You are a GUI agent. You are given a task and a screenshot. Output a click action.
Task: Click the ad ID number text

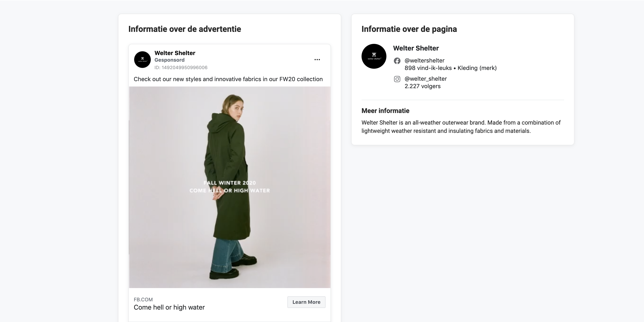tap(181, 67)
